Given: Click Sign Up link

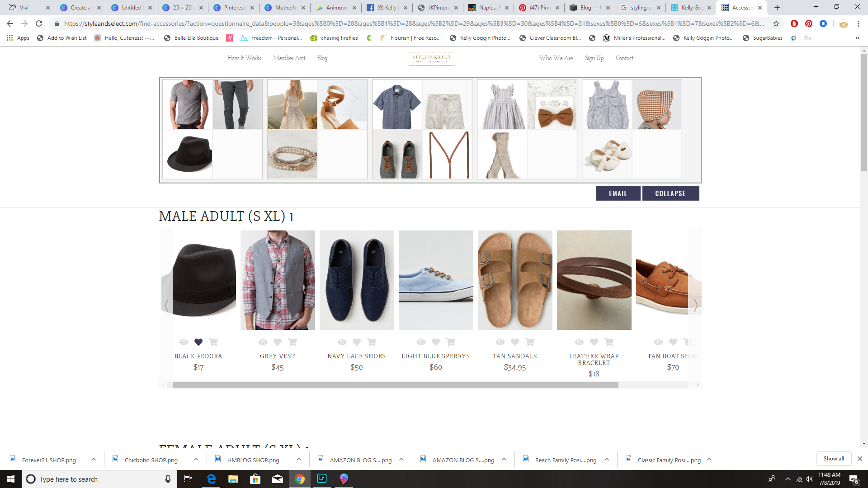Looking at the screenshot, I should coord(594,58).
